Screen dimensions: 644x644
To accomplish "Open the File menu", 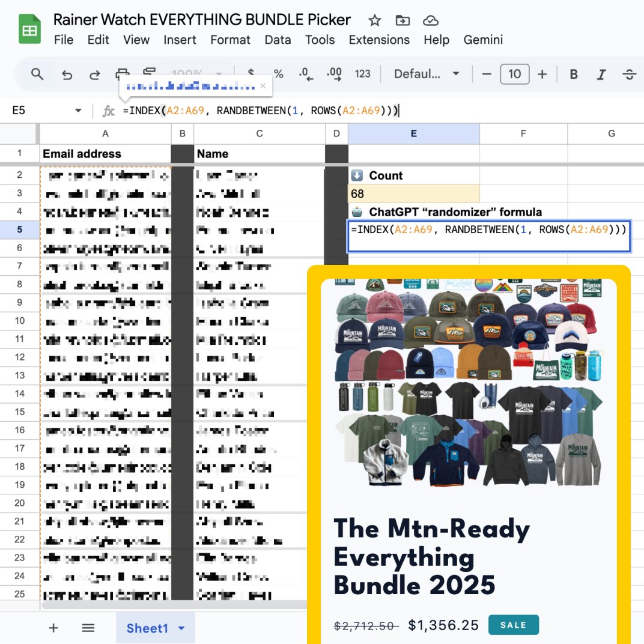I will (64, 40).
